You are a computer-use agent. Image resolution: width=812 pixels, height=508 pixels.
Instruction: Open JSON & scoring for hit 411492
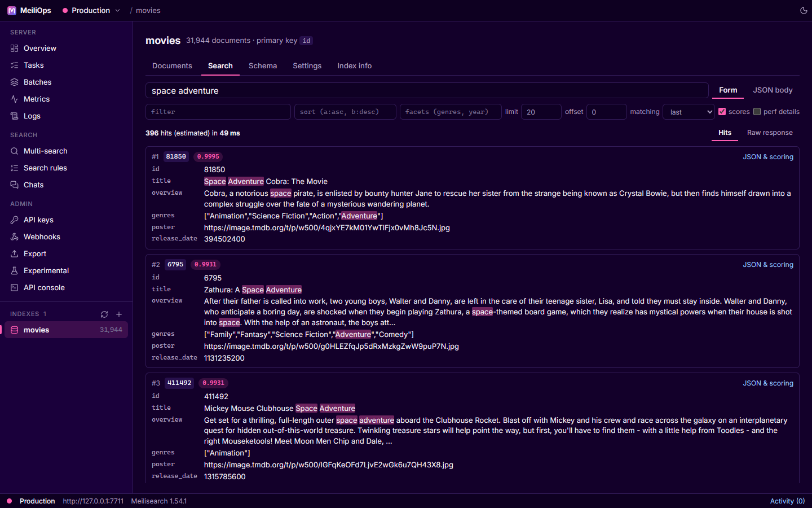[x=768, y=383]
